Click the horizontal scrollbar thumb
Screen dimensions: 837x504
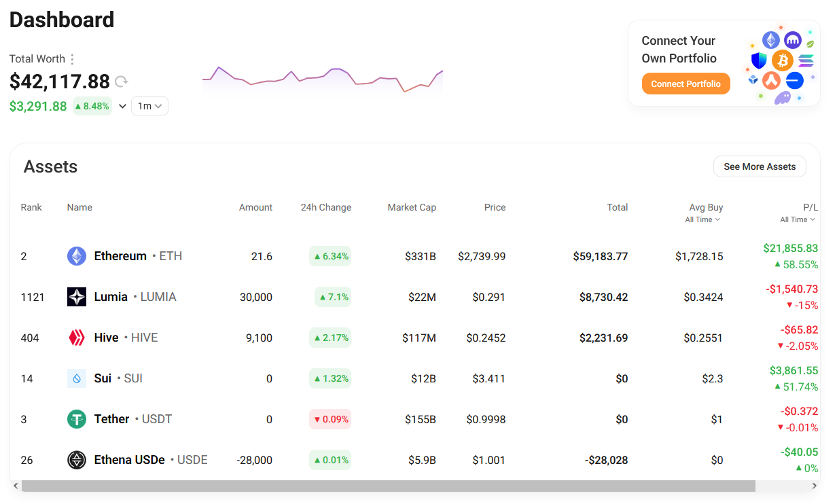click(389, 486)
